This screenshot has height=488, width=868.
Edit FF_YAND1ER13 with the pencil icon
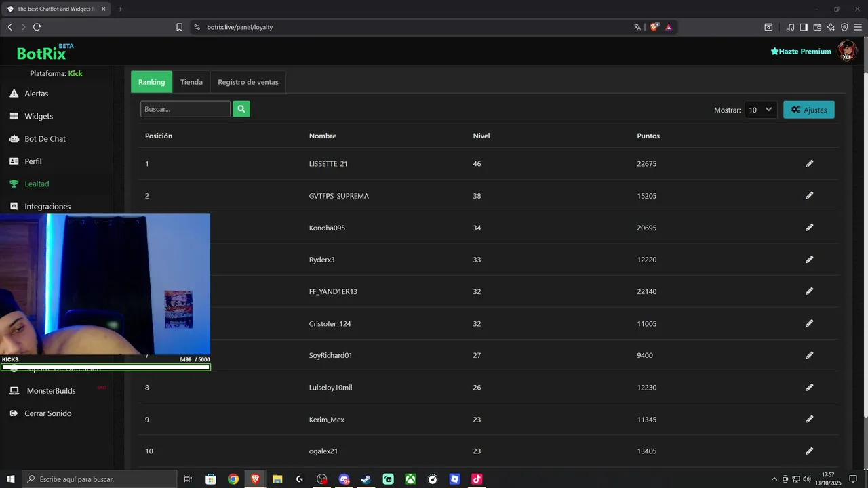(809, 291)
